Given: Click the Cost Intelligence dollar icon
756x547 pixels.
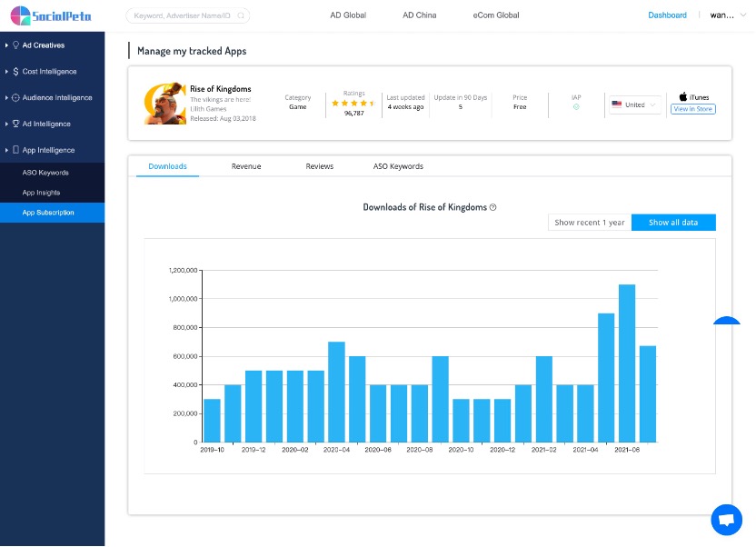Looking at the screenshot, I should (x=16, y=71).
